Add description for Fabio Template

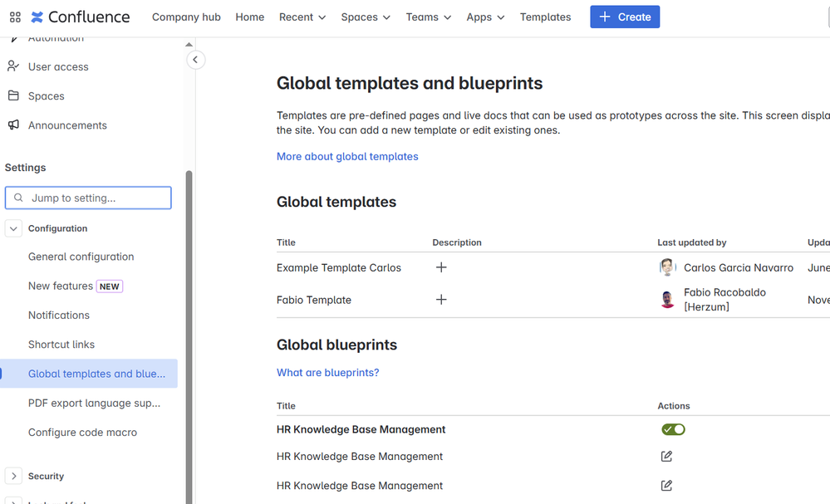441,300
